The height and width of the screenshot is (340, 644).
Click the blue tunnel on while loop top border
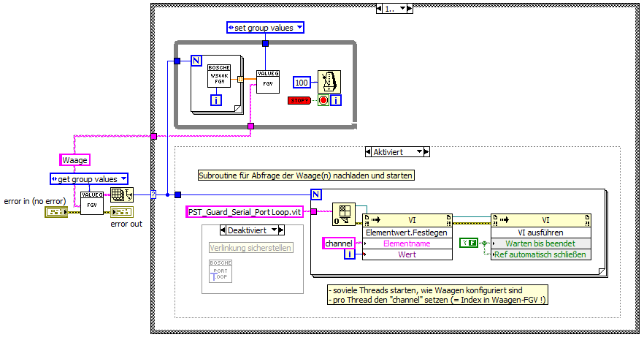click(265, 43)
